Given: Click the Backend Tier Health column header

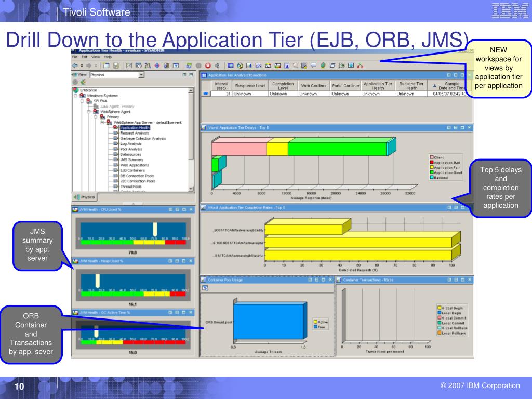Looking at the screenshot, I should [411, 86].
